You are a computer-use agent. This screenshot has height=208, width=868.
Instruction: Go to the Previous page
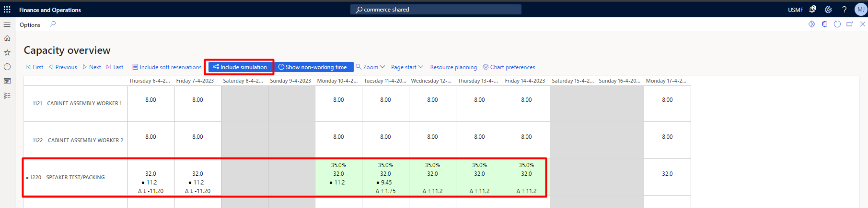63,67
